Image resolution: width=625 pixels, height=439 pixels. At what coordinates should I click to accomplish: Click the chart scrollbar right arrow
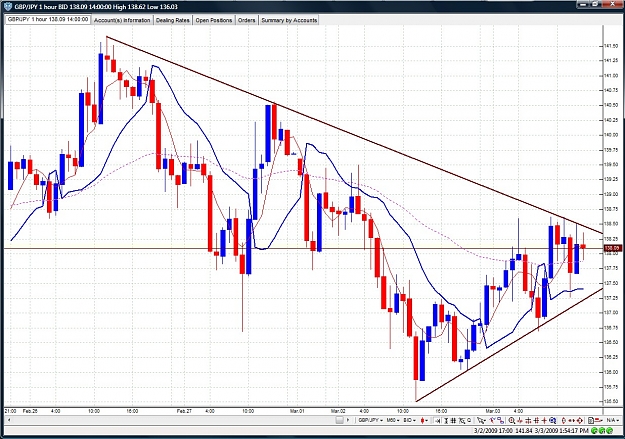click(x=348, y=420)
